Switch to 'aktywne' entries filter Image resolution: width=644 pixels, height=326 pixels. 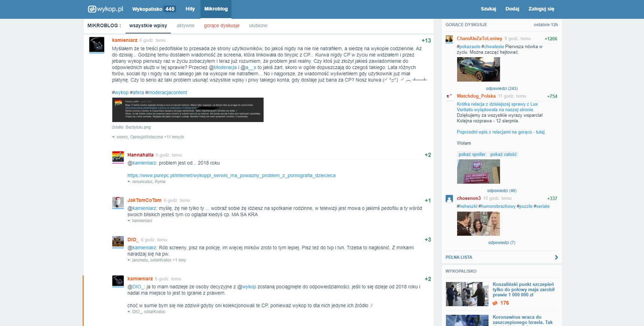[x=186, y=26]
